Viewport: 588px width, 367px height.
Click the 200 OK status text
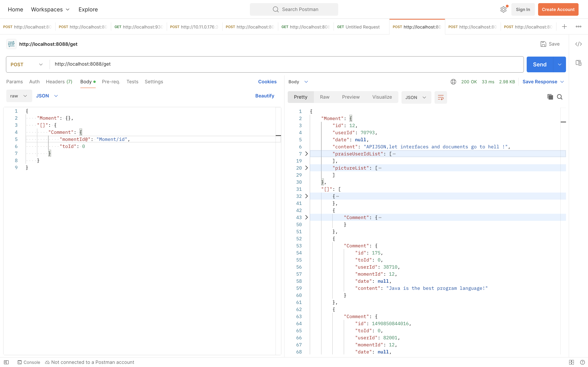469,82
